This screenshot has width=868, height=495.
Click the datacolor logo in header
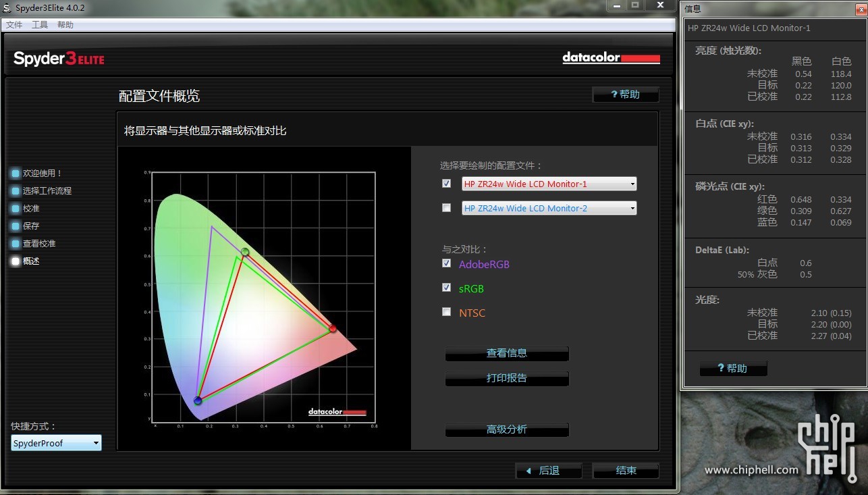[611, 58]
